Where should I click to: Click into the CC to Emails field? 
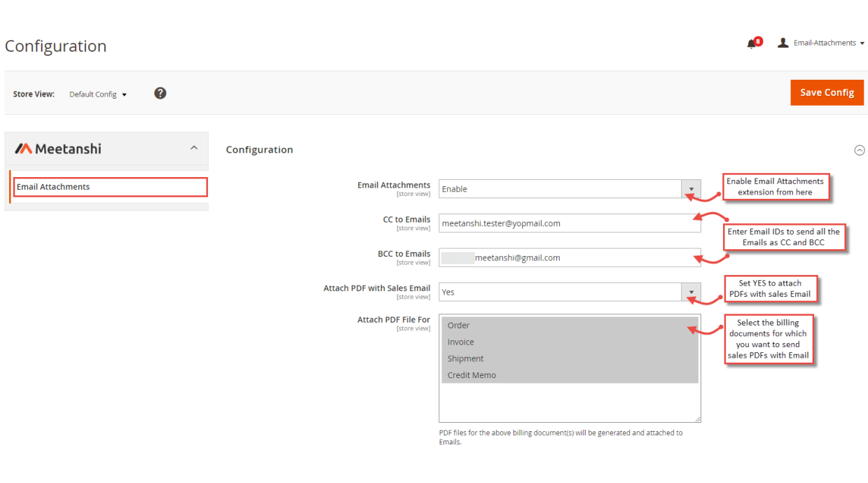[570, 223]
